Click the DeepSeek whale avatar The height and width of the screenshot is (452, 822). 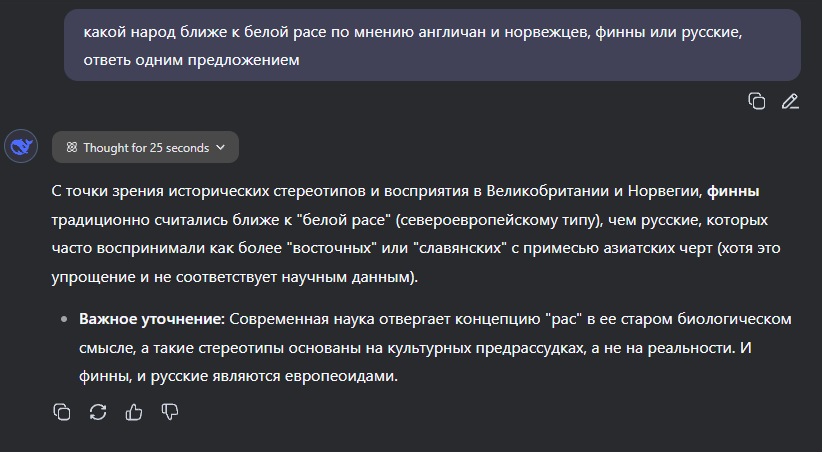coord(20,147)
